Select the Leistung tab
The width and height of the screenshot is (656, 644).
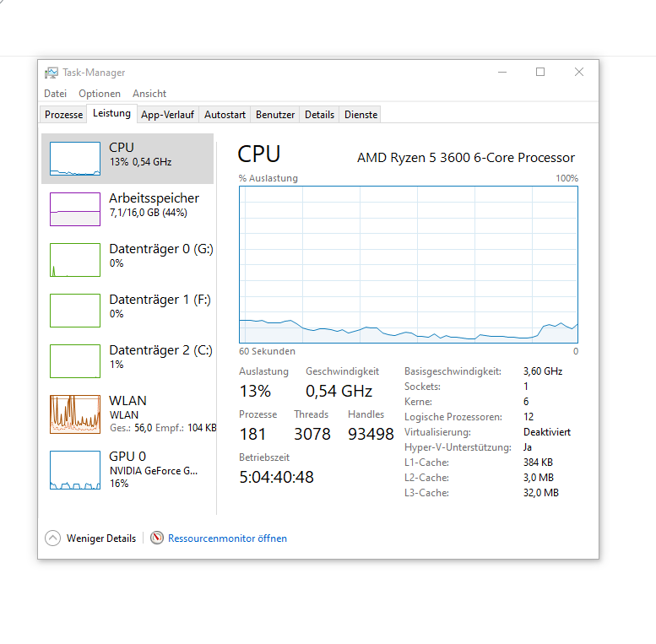point(111,113)
